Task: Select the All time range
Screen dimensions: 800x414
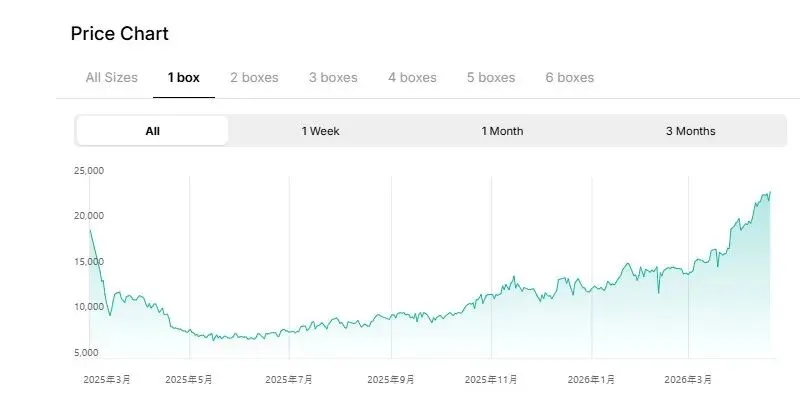Action: click(x=152, y=131)
